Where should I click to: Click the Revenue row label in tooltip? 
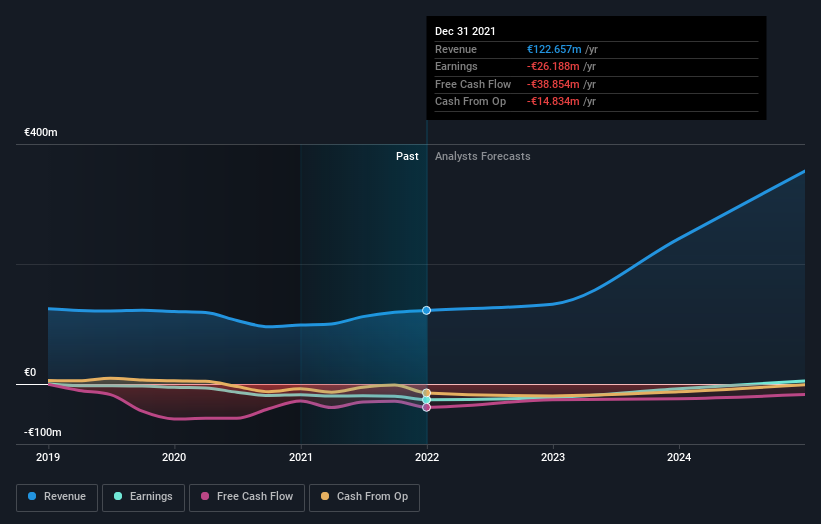[456, 49]
